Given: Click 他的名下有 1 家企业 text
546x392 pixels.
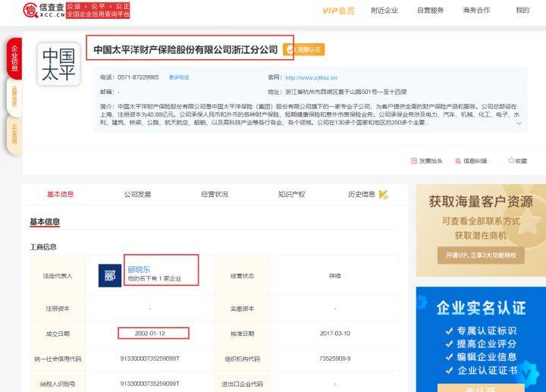Looking at the screenshot, I should 154,278.
